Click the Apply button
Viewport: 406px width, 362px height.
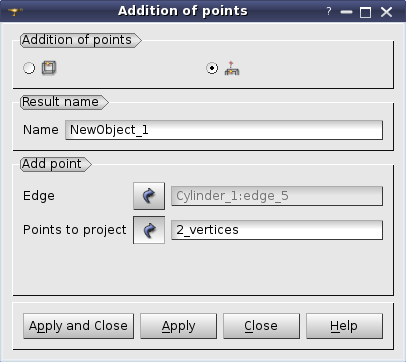[178, 326]
